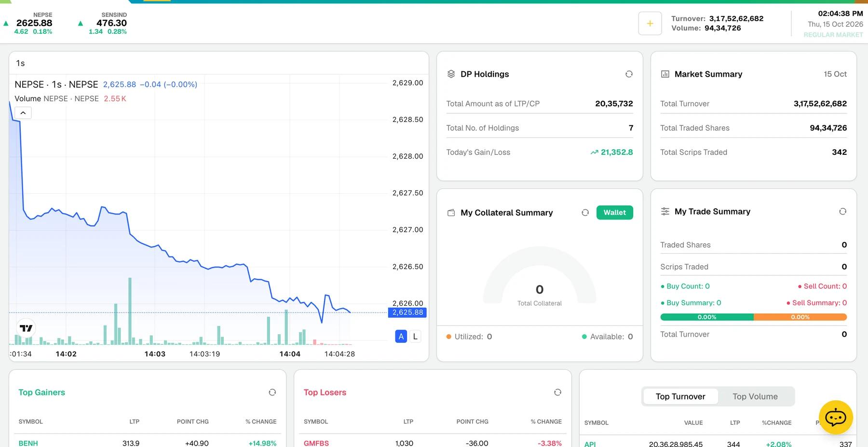Open the Wallet button
The image size is (868, 447).
614,213
